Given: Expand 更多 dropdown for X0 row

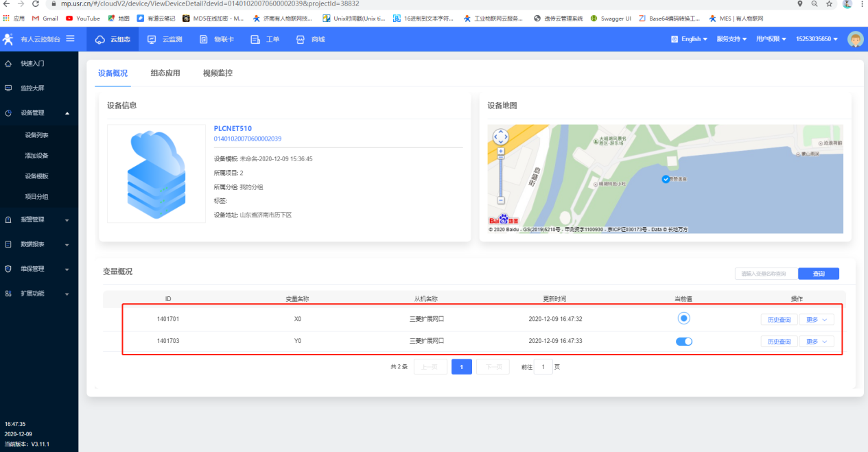Looking at the screenshot, I should point(816,319).
